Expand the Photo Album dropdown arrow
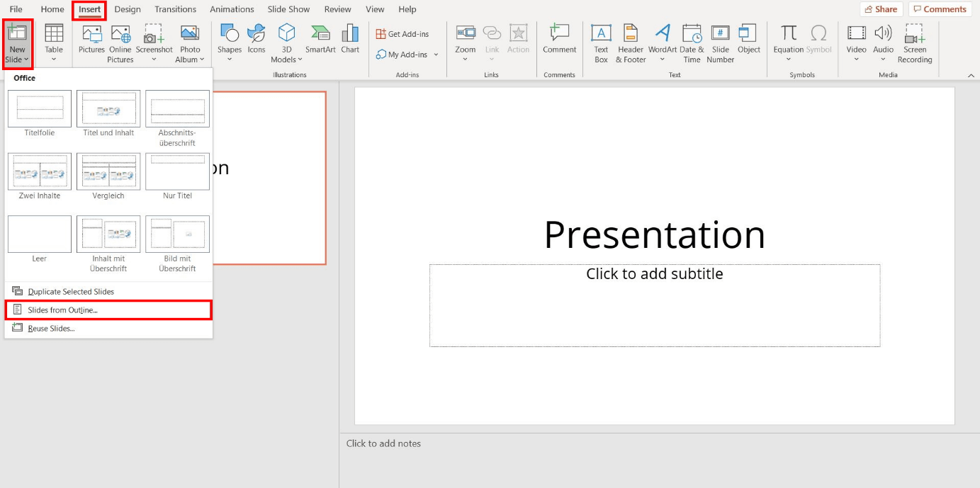The image size is (980, 488). (x=202, y=60)
